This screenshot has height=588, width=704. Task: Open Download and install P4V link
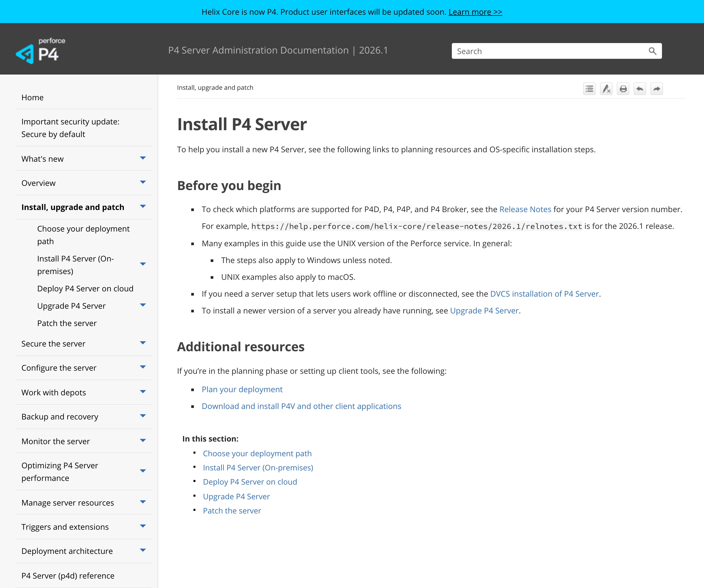point(301,406)
